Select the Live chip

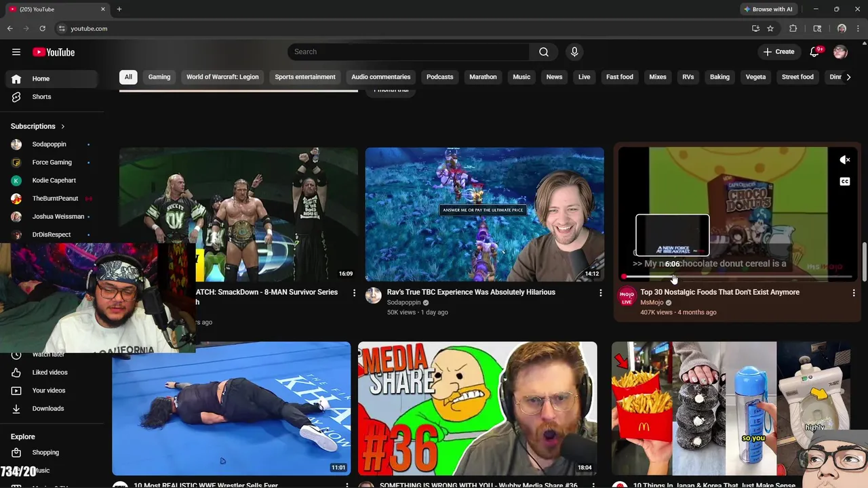(585, 77)
